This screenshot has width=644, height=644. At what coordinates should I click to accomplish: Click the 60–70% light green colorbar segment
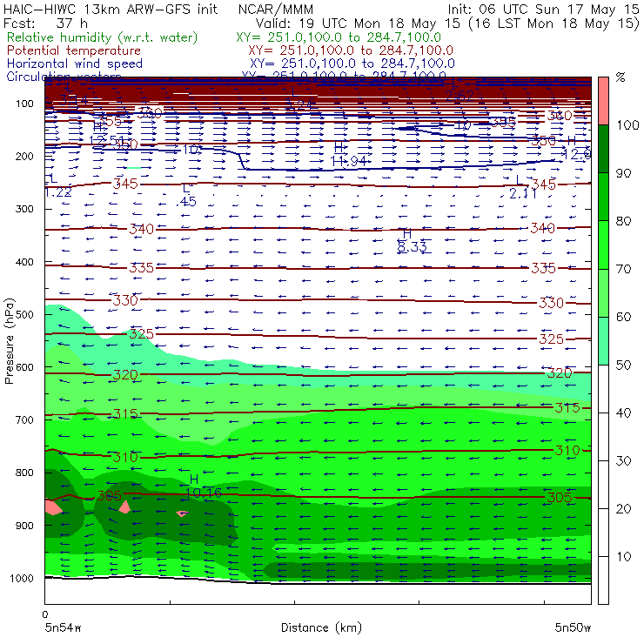603,292
